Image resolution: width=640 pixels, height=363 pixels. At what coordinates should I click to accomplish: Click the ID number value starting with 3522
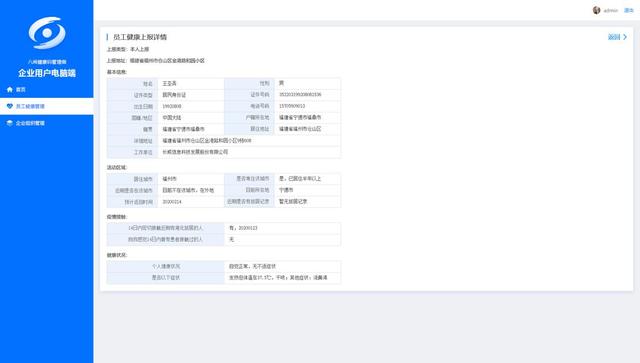[x=300, y=94]
